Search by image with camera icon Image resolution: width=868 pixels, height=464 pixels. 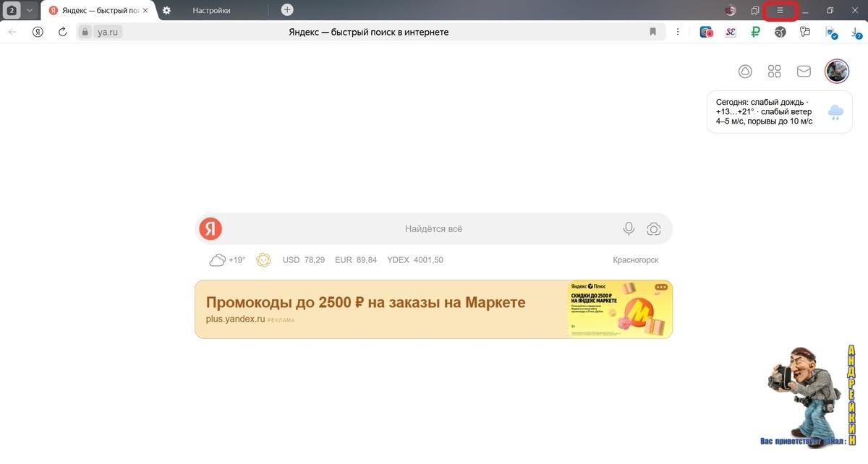654,229
